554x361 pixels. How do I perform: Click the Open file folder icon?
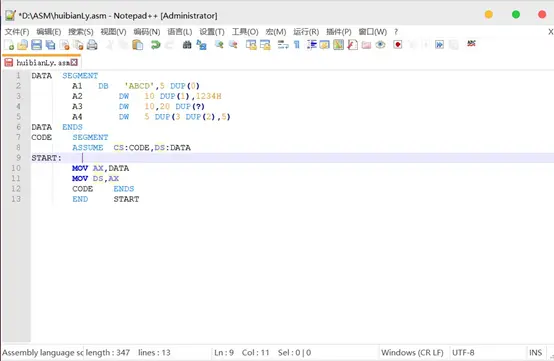[x=23, y=45]
